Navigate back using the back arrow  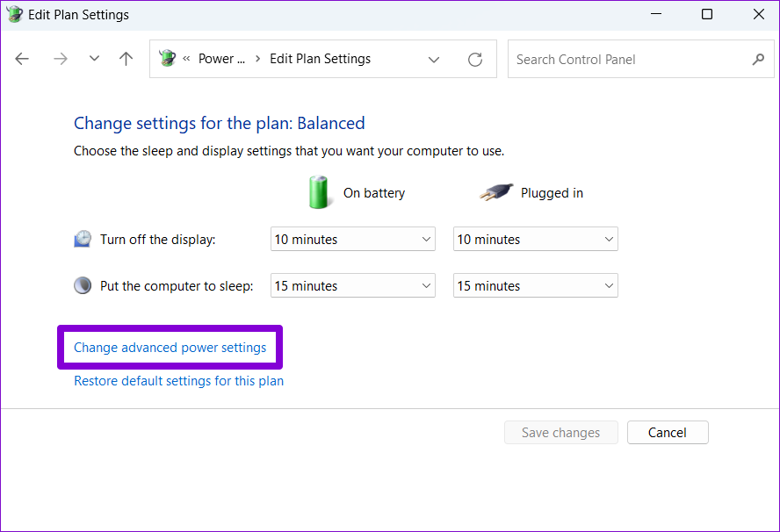[22, 58]
